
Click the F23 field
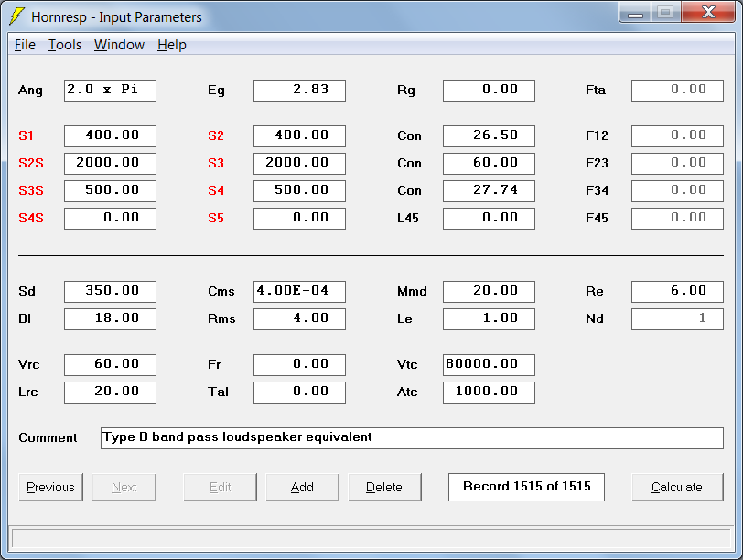pos(678,164)
